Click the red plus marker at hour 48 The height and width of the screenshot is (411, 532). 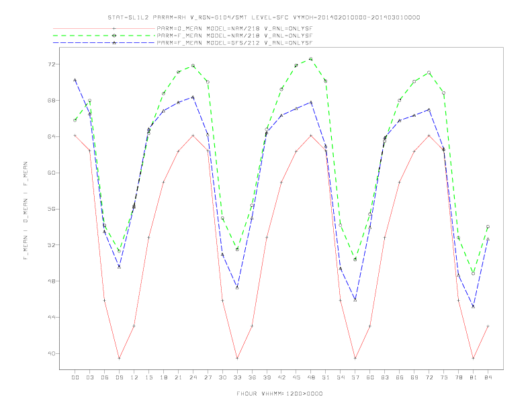point(311,135)
